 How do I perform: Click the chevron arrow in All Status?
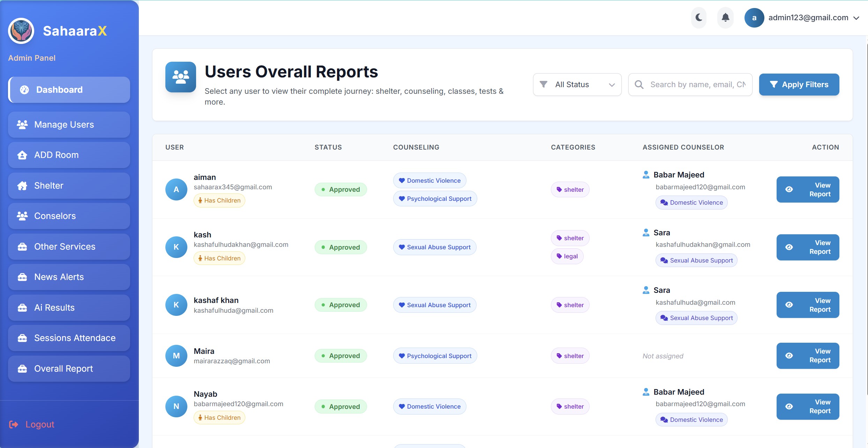coord(612,85)
